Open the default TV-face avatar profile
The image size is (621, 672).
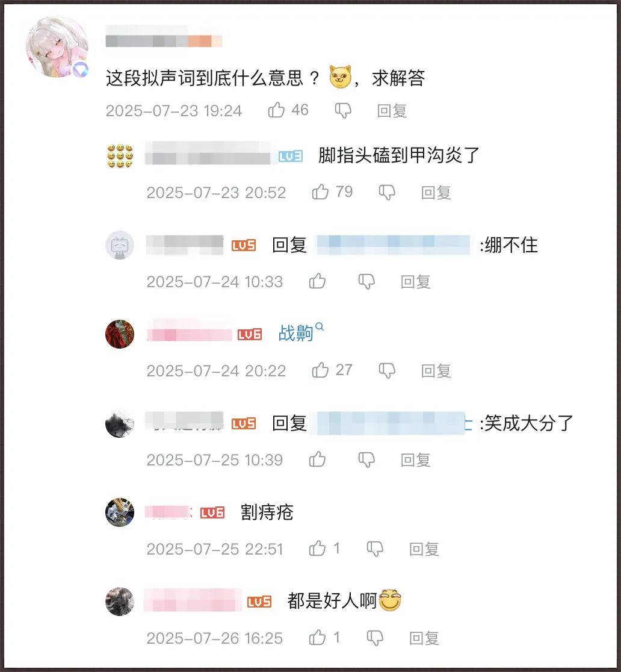point(120,245)
